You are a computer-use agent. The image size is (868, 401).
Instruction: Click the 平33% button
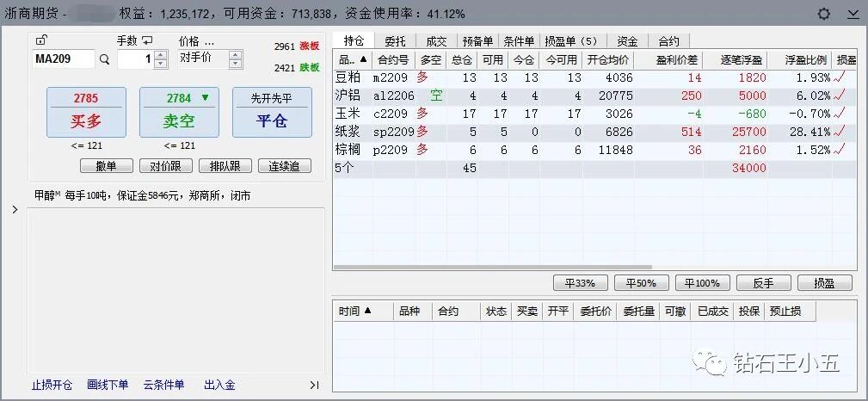pos(581,283)
